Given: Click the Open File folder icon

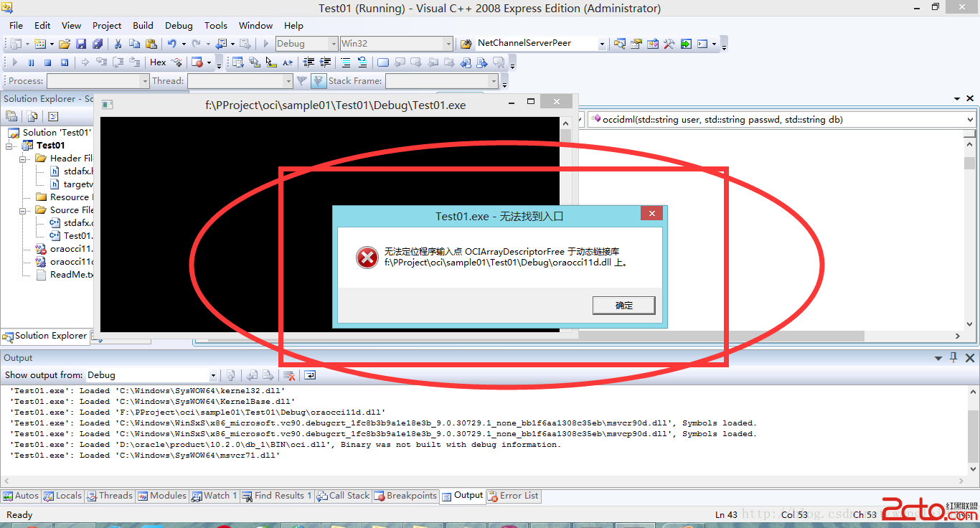Looking at the screenshot, I should click(x=65, y=44).
